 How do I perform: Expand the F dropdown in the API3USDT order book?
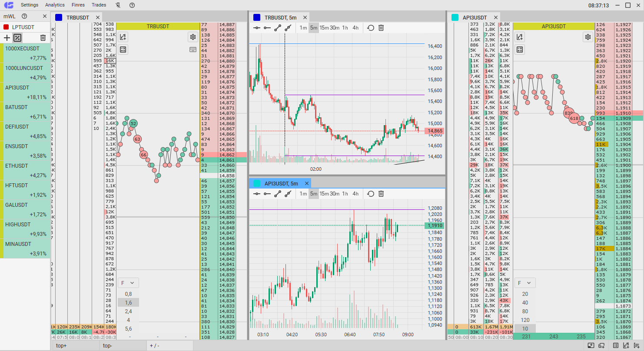tap(524, 283)
